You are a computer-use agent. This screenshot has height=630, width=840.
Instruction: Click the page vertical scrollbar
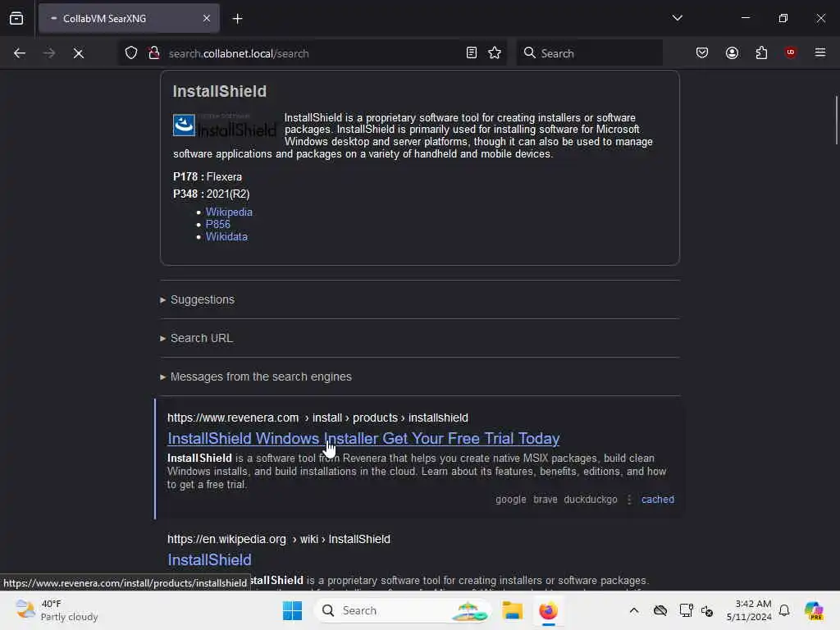click(836, 120)
